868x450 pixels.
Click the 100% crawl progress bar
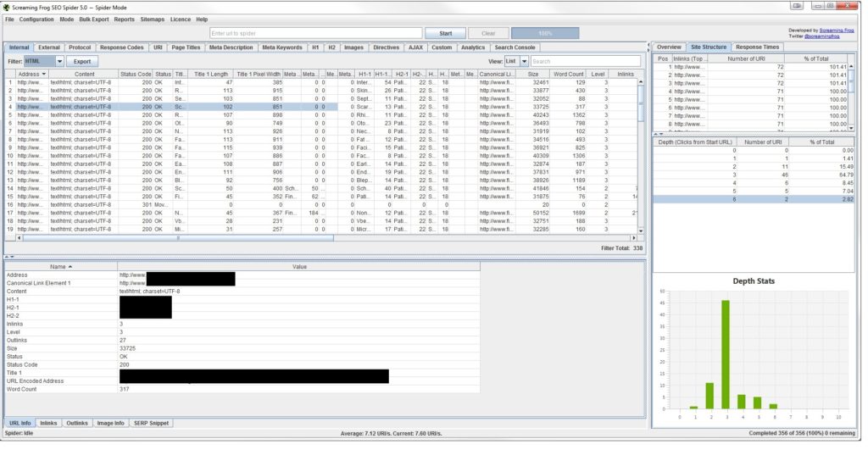point(545,33)
